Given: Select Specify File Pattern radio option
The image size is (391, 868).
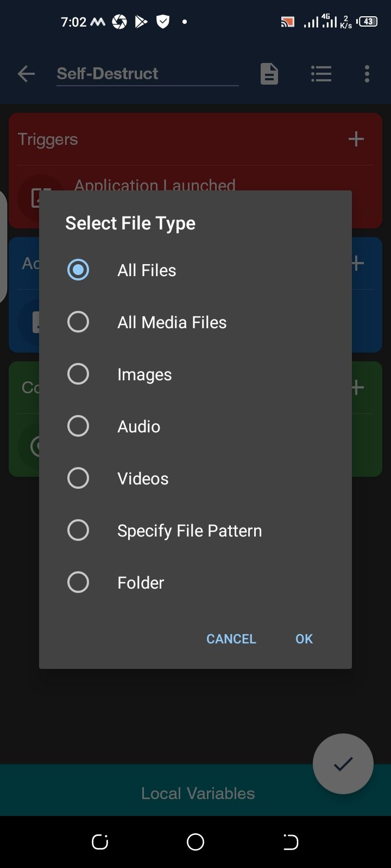Looking at the screenshot, I should pyautogui.click(x=195, y=530).
